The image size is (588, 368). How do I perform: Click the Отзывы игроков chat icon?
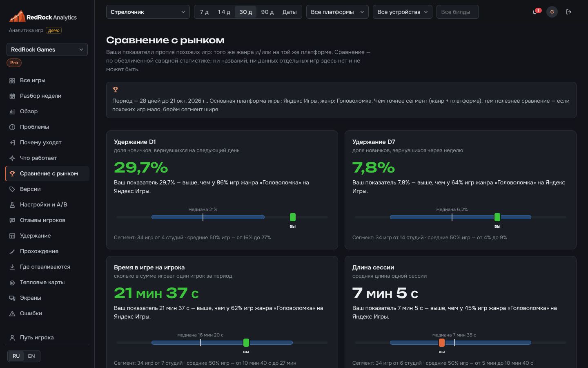[12, 220]
